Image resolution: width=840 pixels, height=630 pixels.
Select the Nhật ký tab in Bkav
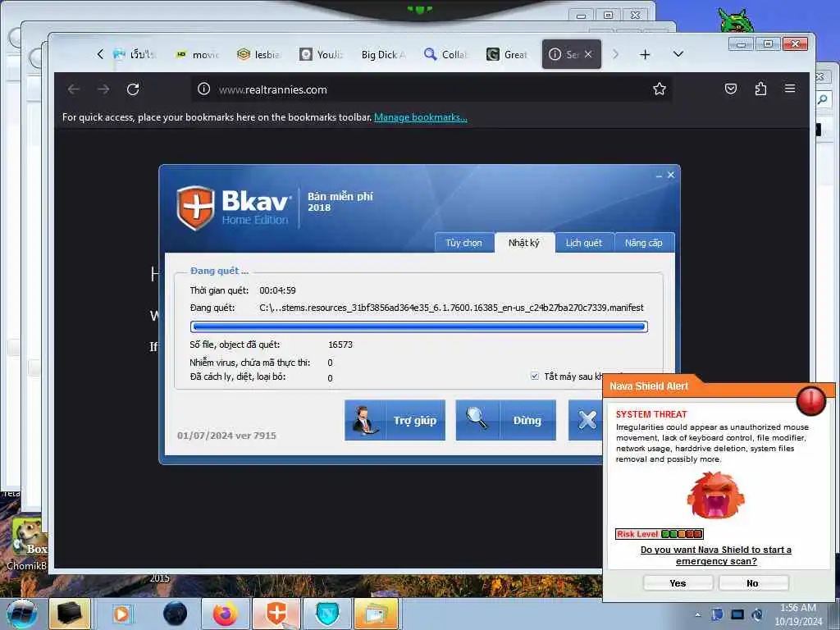(524, 243)
